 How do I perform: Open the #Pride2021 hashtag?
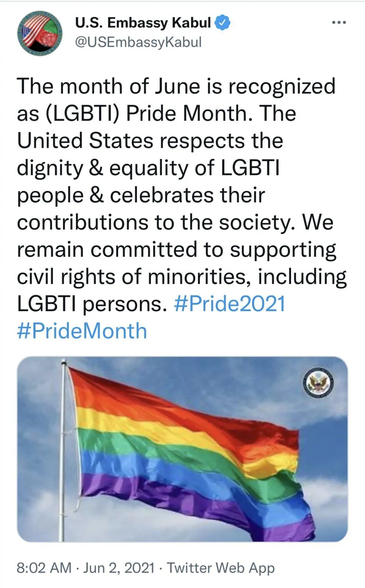pos(230,304)
